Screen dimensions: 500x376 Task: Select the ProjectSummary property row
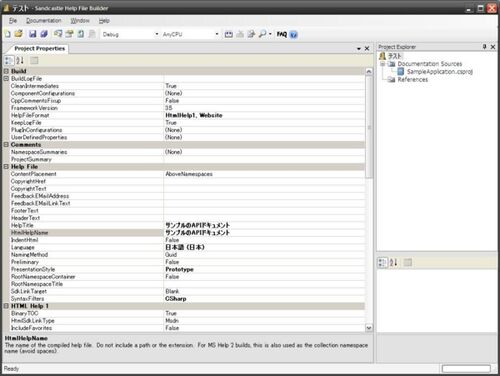(187, 159)
